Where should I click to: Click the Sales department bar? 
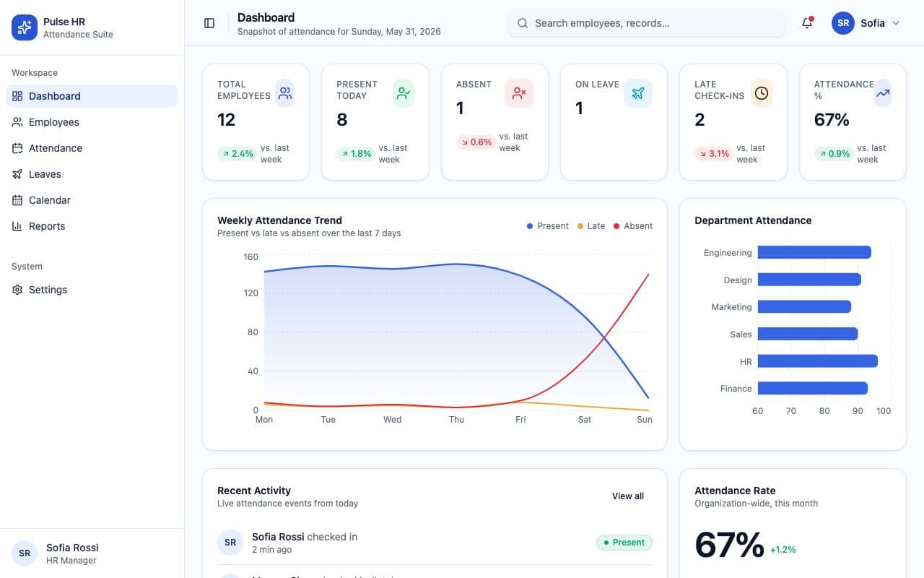pos(808,334)
